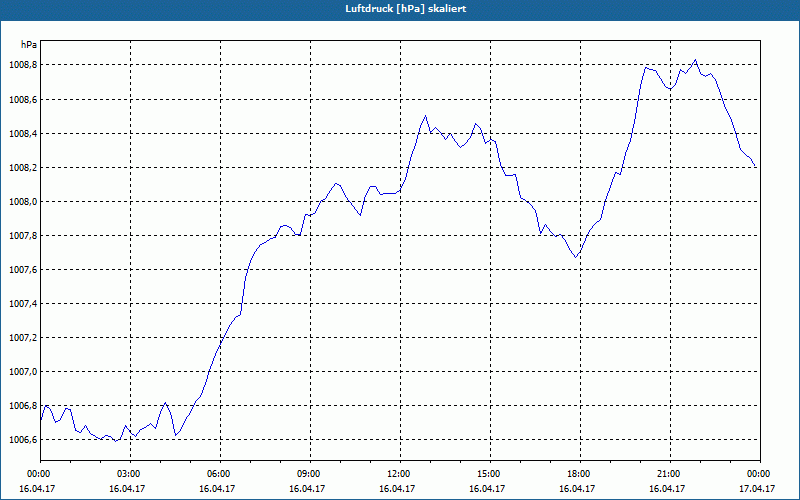Click the "16.04.17" date below 21:00
The width and height of the screenshot is (800, 500).
click(x=666, y=488)
